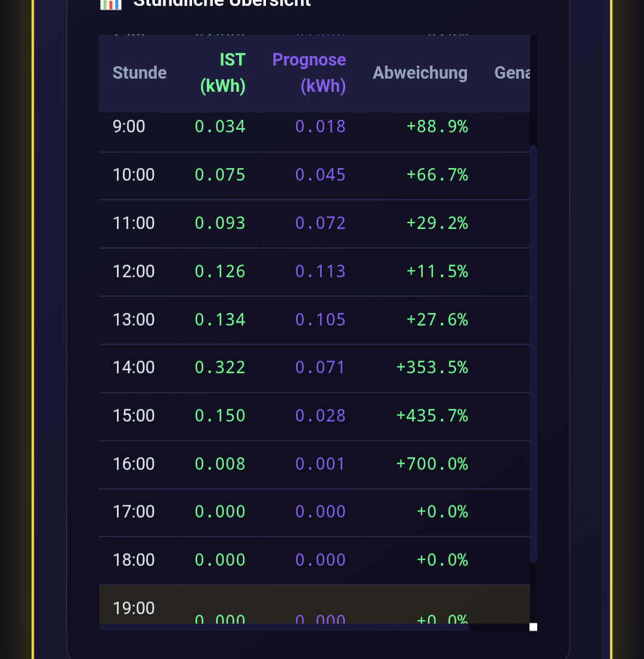Screen dimensions: 644x659
Task: Click the white resize handle at the table corner
Action: coord(533,627)
